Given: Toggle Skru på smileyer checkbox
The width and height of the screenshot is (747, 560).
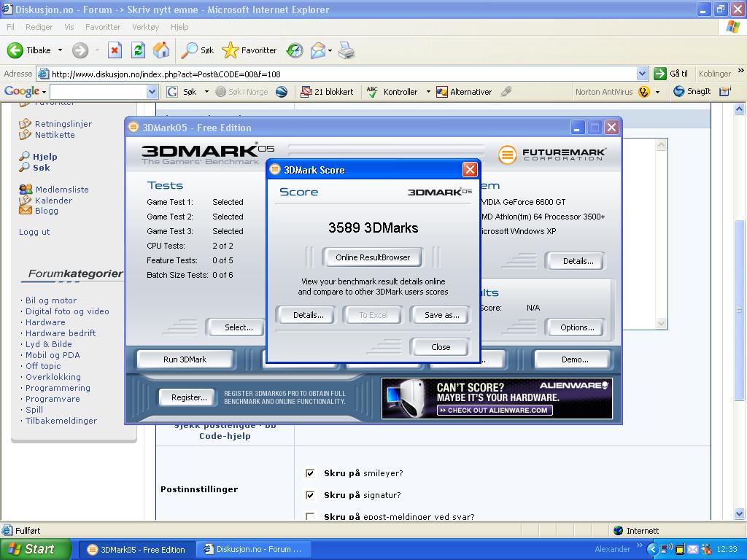Looking at the screenshot, I should tap(309, 472).
